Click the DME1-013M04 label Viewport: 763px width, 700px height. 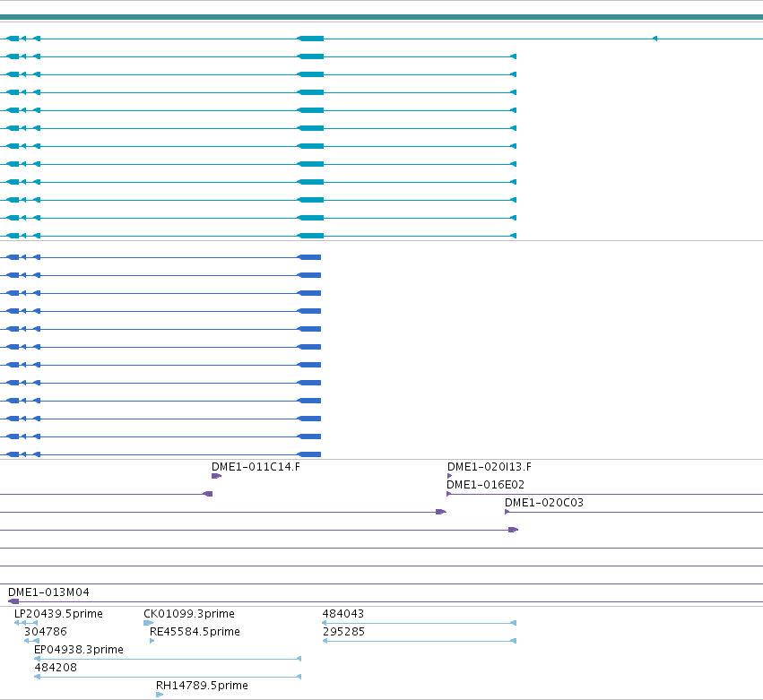pos(48,592)
